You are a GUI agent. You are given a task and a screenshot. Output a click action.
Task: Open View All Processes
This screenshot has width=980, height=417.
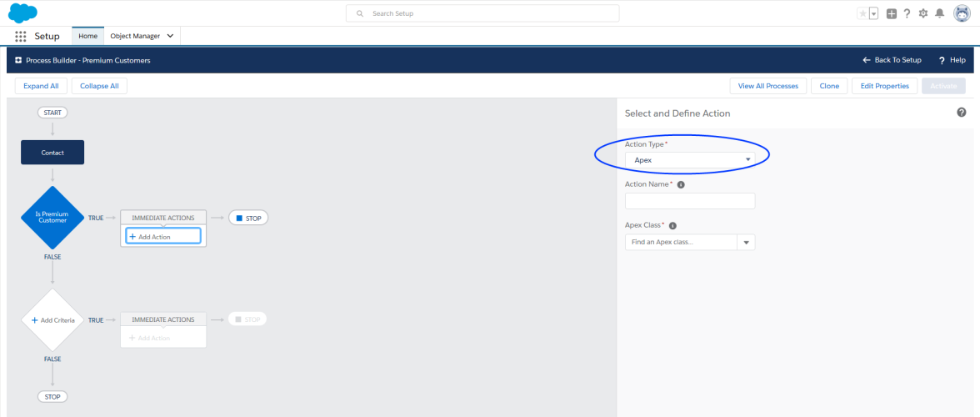point(768,86)
